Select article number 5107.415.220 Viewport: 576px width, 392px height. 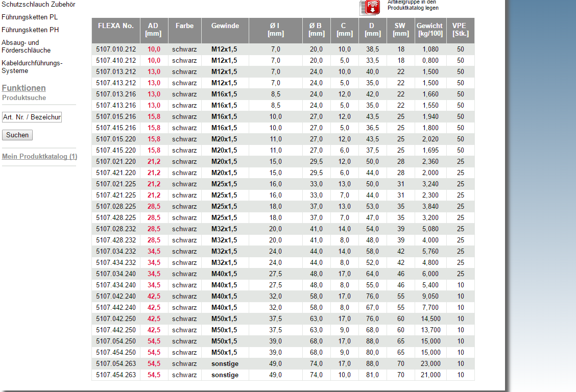tap(116, 150)
